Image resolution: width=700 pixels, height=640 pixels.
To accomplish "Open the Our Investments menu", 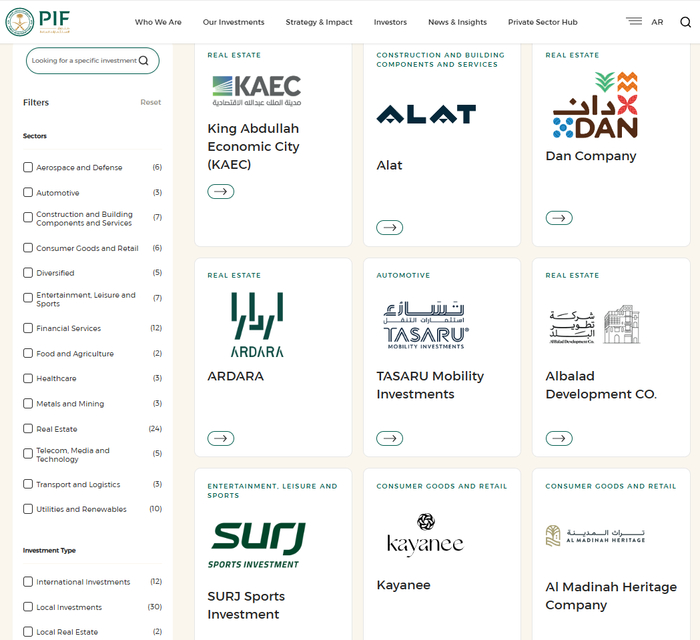I will pos(233,22).
